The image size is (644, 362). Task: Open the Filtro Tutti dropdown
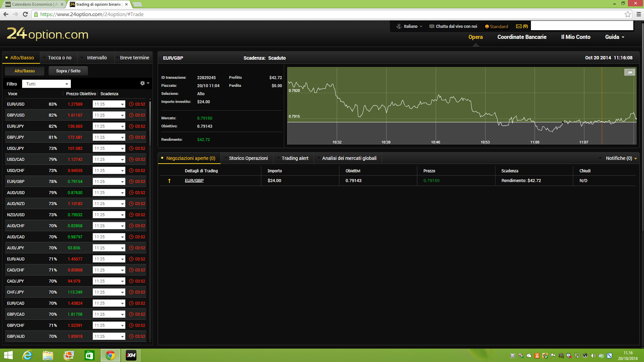pyautogui.click(x=46, y=84)
